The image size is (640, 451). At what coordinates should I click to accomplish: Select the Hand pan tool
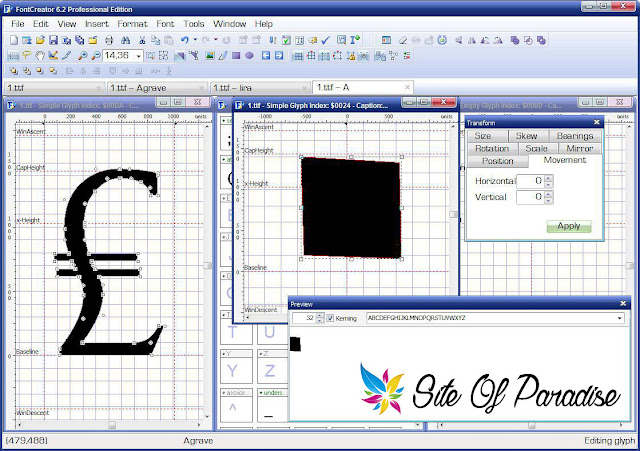coord(40,56)
